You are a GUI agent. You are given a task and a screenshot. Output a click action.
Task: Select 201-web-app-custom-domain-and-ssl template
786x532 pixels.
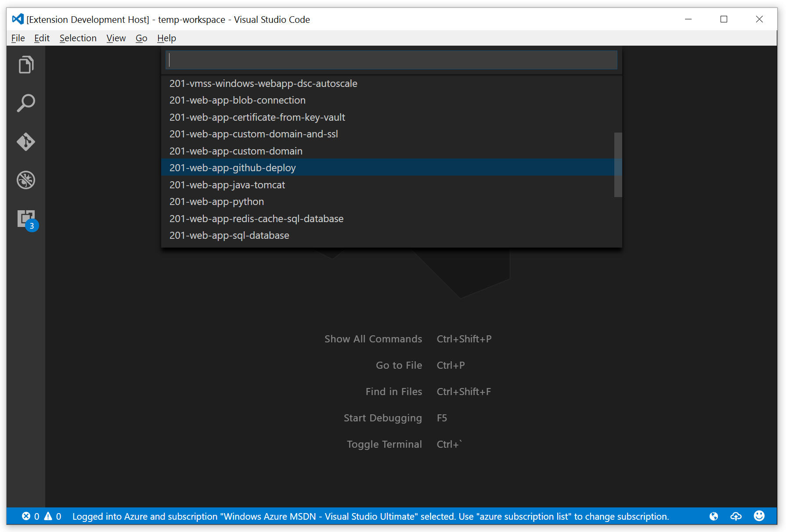tap(387, 134)
